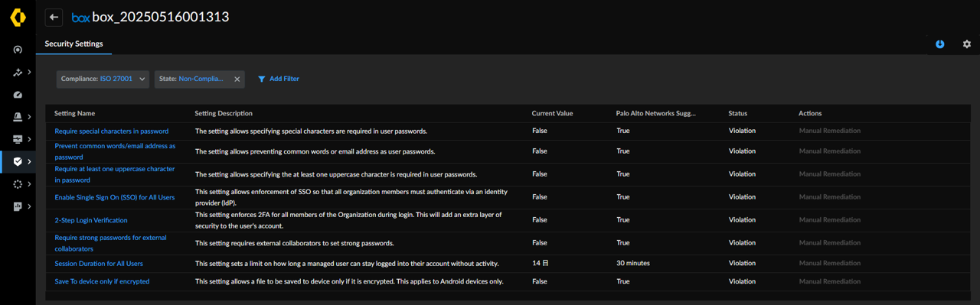Switch to the Security Settings tab
The width and height of the screenshot is (980, 305).
point(73,44)
